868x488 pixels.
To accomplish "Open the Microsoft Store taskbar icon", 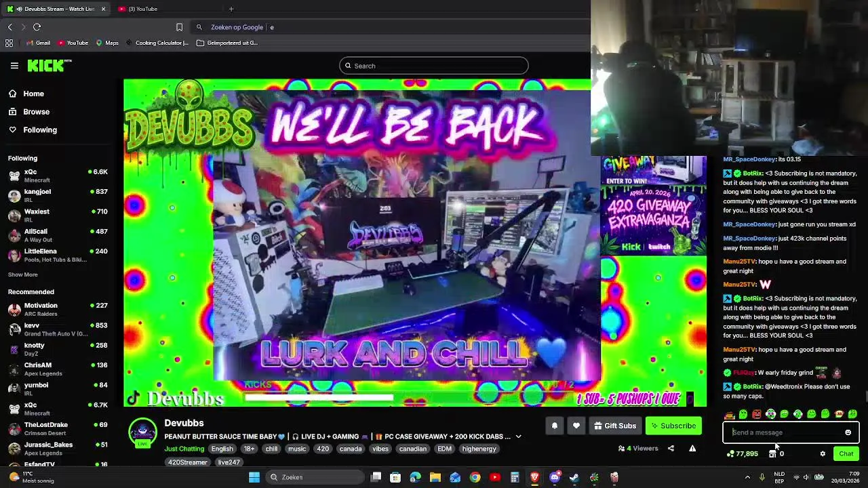I will click(395, 477).
